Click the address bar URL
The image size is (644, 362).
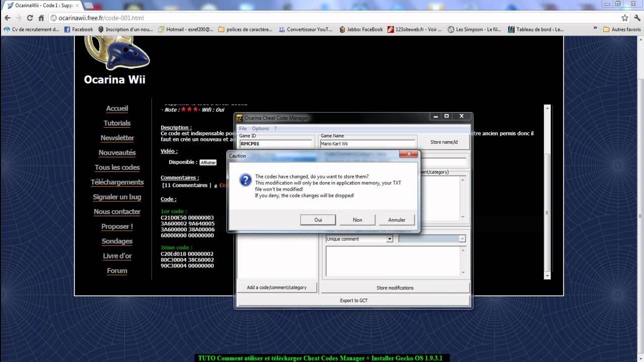pyautogui.click(x=101, y=18)
